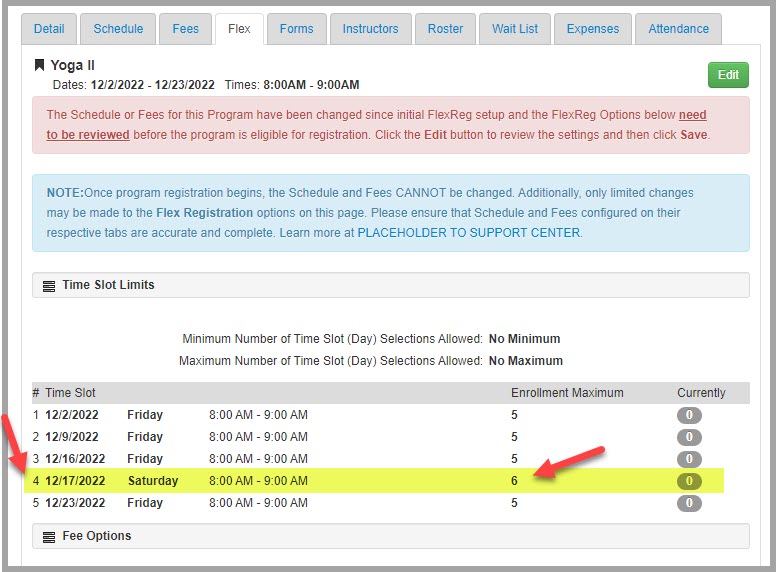The image size is (776, 572).
Task: Click the enrollment count badge for 12/23/2022
Action: click(x=688, y=503)
